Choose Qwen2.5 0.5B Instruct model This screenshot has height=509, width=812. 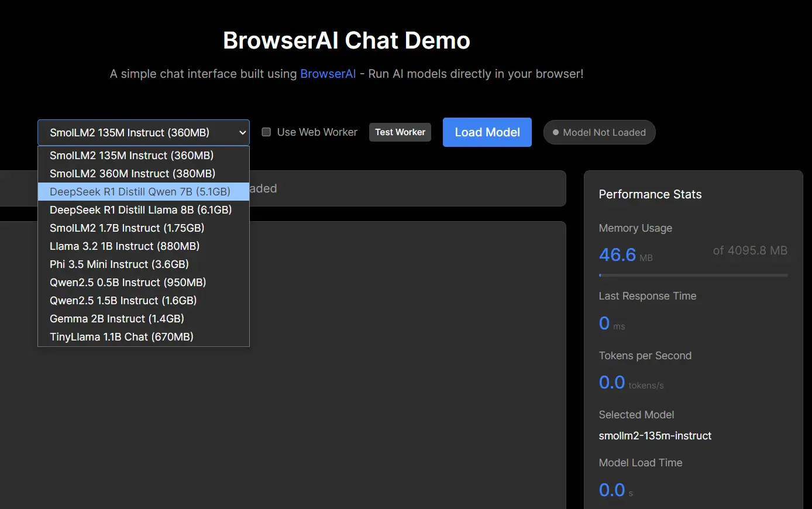pos(128,282)
